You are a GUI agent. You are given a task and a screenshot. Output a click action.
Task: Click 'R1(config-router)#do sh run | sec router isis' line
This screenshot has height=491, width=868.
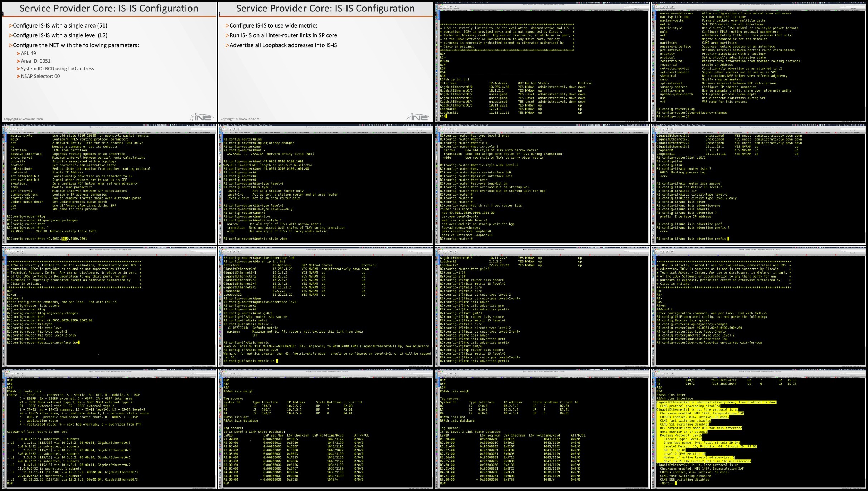(x=481, y=206)
